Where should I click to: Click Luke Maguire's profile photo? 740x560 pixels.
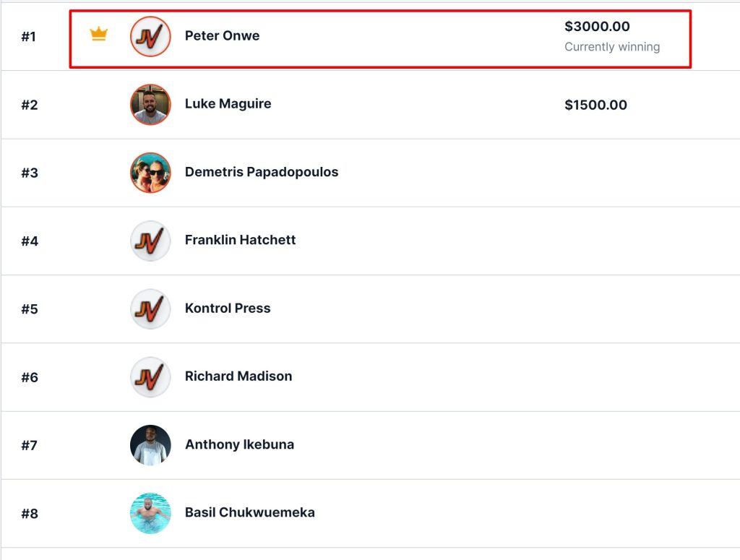click(150, 104)
